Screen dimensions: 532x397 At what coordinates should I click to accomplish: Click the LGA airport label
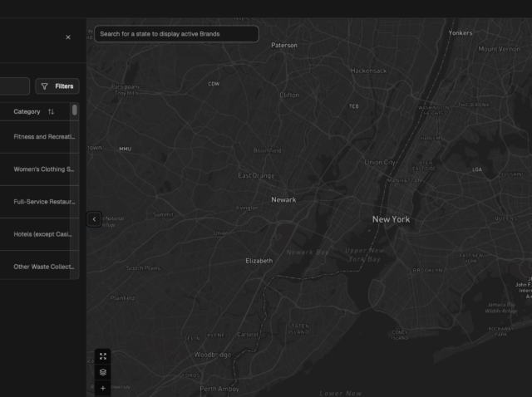[x=477, y=169]
